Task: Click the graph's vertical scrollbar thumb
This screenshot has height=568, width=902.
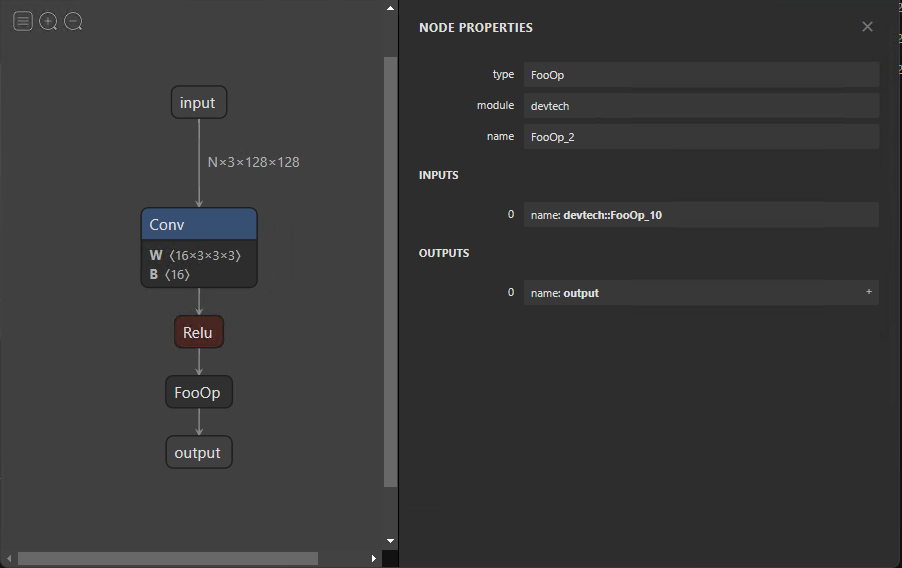Action: tap(390, 270)
